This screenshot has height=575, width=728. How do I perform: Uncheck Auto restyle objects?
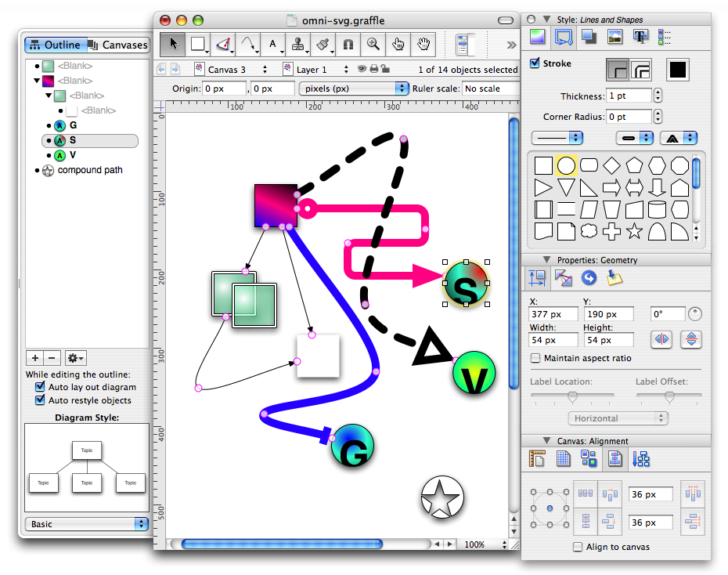41,400
